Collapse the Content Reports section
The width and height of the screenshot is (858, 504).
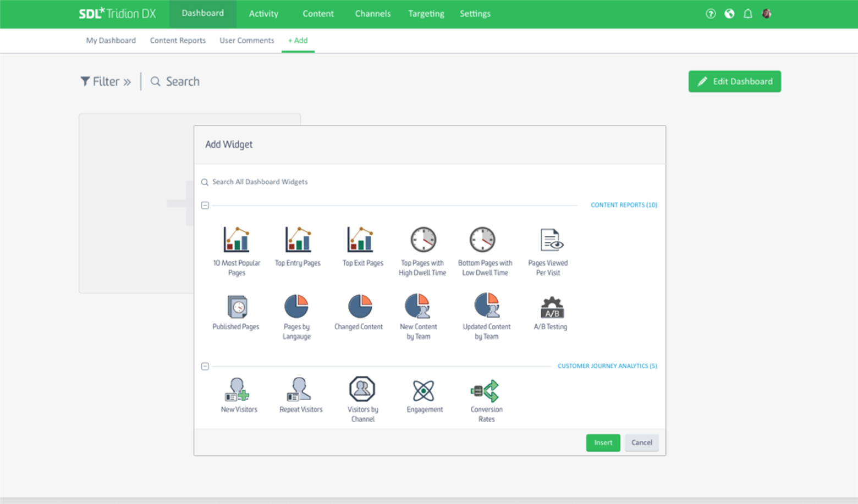(205, 205)
